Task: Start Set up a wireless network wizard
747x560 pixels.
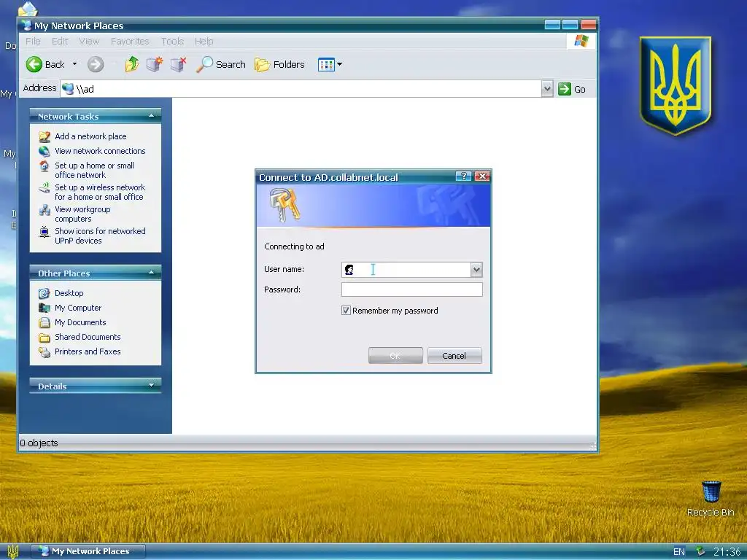Action: click(100, 192)
